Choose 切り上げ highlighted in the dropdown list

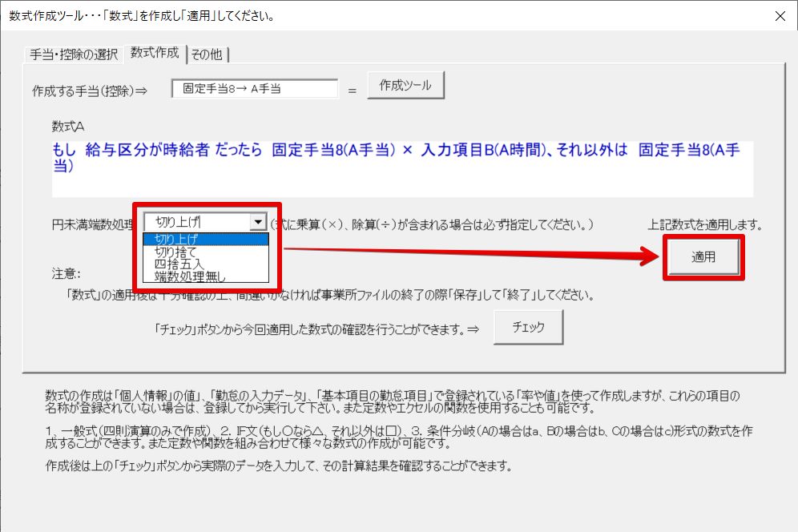tap(205, 240)
